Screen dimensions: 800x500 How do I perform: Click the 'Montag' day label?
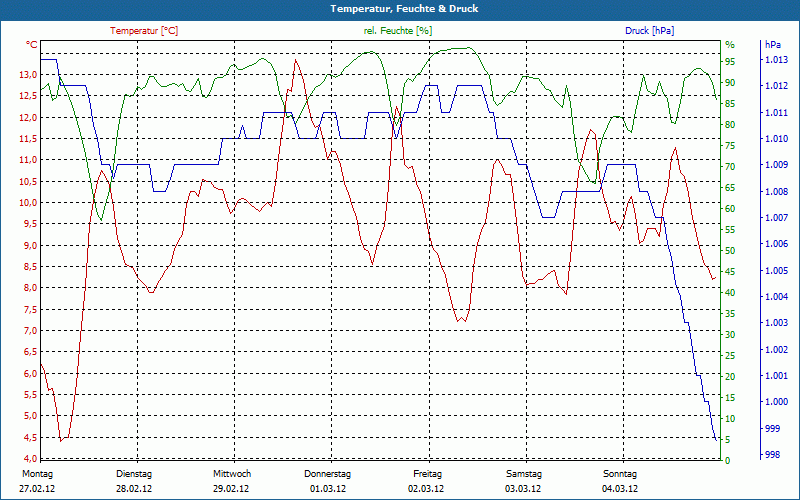pyautogui.click(x=37, y=474)
